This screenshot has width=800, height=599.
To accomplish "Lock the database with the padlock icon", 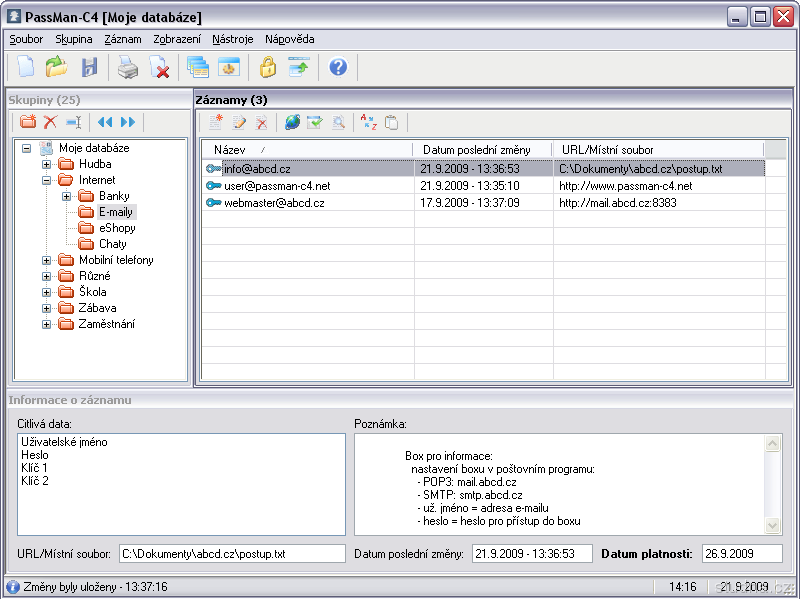I will click(x=267, y=68).
